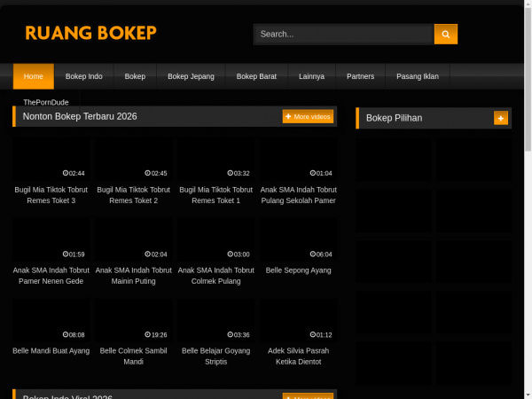Open the Bokep Barat menu item
Viewport: 532px width, 399px height.
coord(256,76)
